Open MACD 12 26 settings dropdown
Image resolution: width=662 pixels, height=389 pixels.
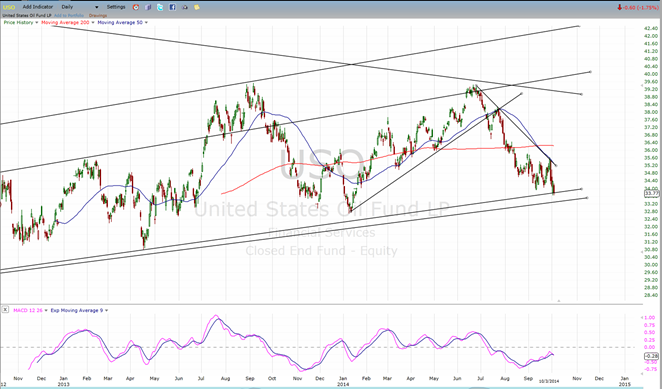tap(46, 310)
